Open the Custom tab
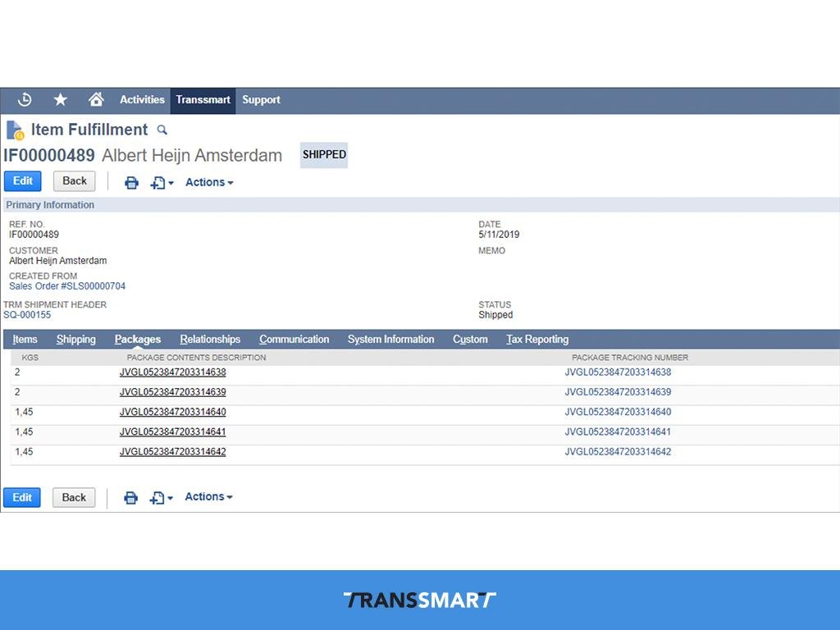The height and width of the screenshot is (630, 840). point(470,339)
